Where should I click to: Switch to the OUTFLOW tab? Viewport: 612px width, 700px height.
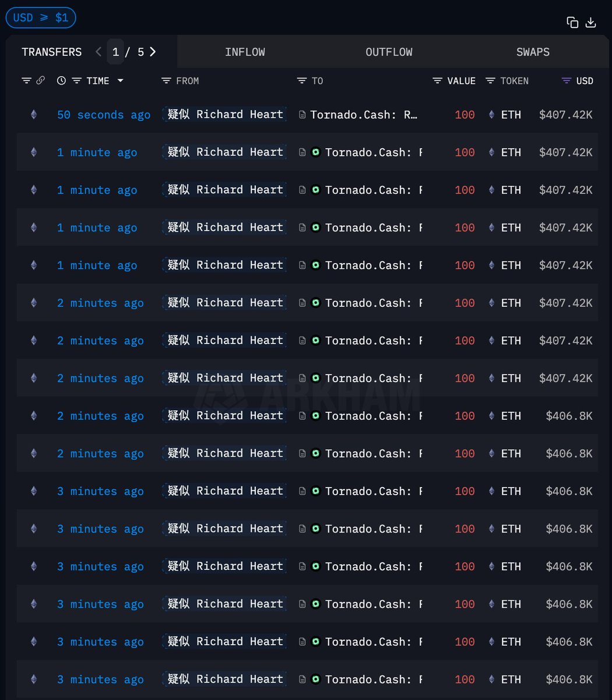pyautogui.click(x=389, y=52)
